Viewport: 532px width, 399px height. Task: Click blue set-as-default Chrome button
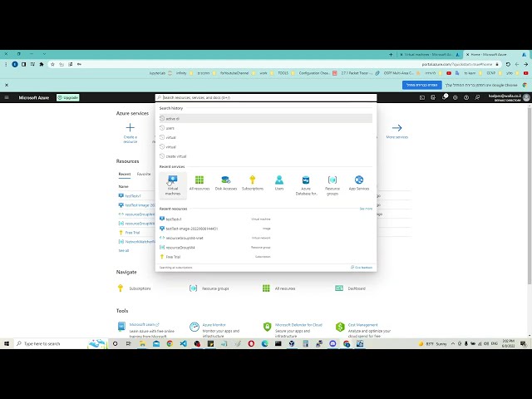(x=422, y=85)
